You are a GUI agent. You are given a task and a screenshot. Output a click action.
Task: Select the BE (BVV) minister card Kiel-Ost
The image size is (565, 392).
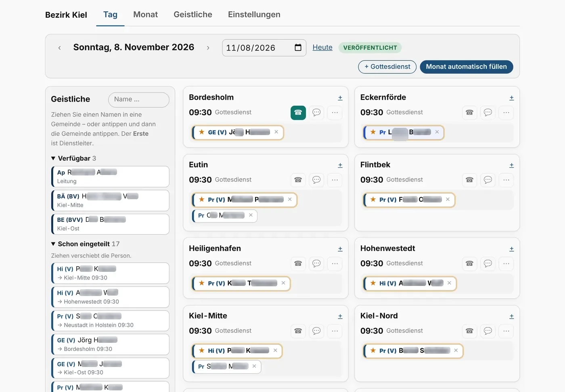coord(110,224)
